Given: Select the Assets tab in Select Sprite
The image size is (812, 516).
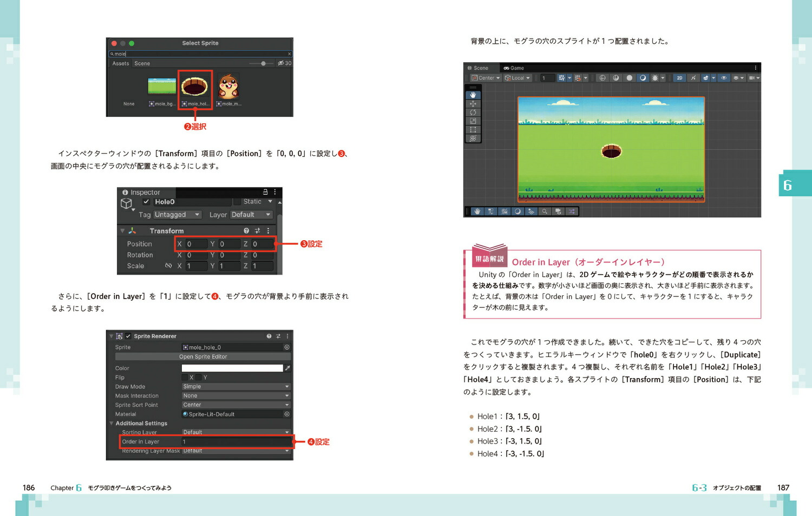Looking at the screenshot, I should click(x=121, y=63).
